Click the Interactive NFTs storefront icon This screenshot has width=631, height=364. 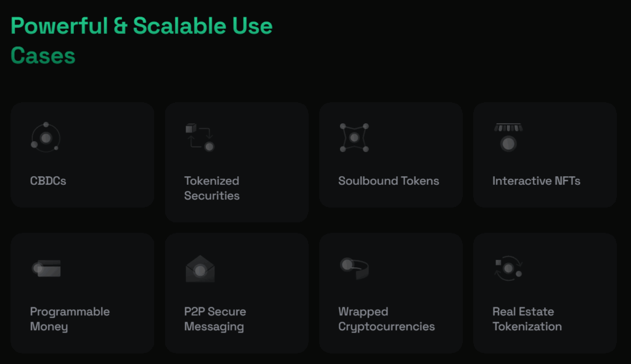(508, 137)
